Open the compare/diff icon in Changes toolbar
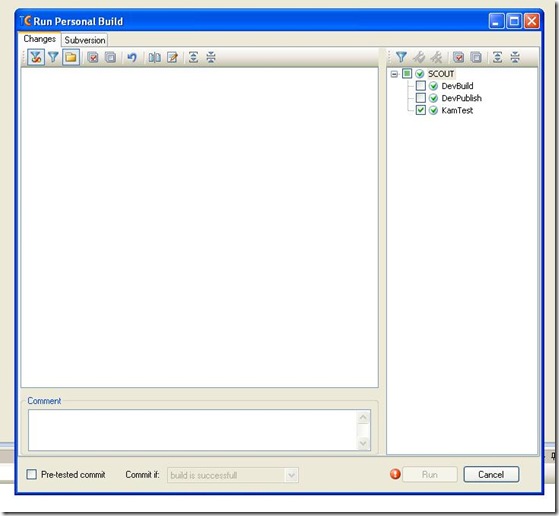The image size is (559, 516). point(154,57)
